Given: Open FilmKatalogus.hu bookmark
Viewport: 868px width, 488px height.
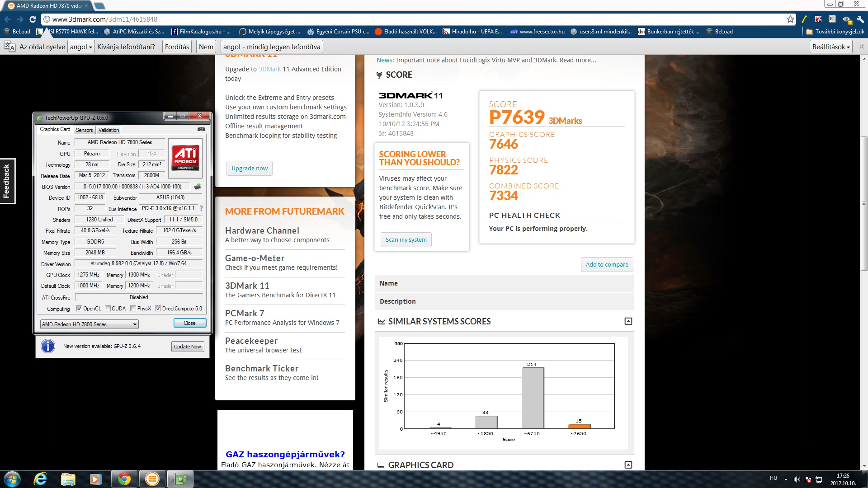Looking at the screenshot, I should click(201, 32).
